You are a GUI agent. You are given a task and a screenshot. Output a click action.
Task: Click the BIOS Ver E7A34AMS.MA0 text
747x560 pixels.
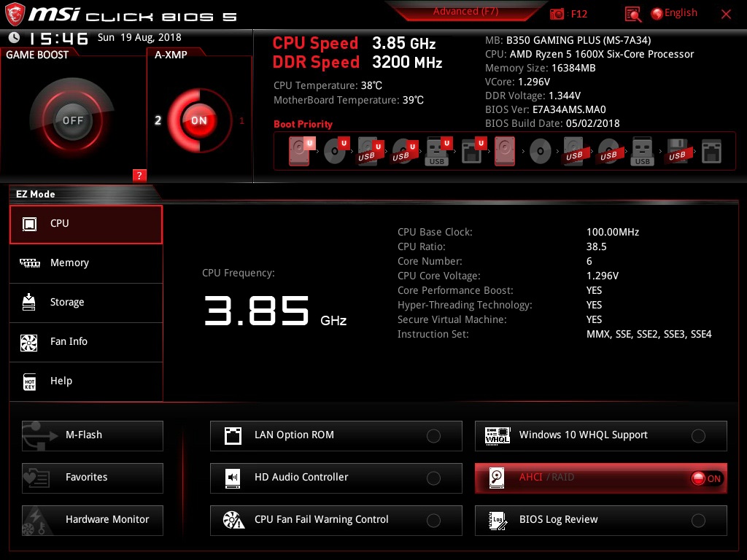(x=546, y=109)
